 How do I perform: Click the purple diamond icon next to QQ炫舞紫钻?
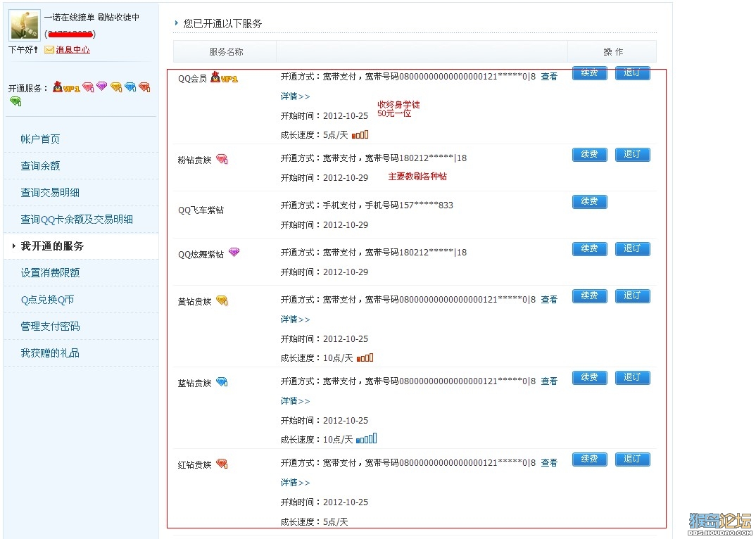point(234,252)
